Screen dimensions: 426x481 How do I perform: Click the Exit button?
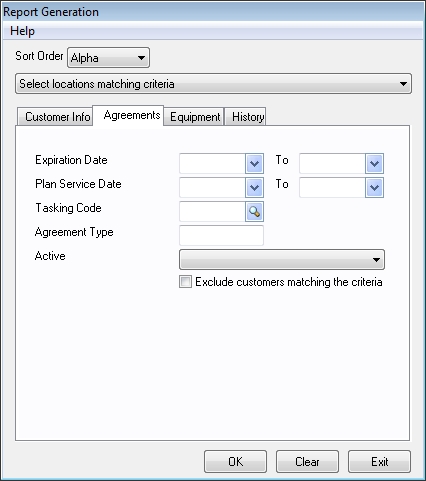(x=379, y=462)
